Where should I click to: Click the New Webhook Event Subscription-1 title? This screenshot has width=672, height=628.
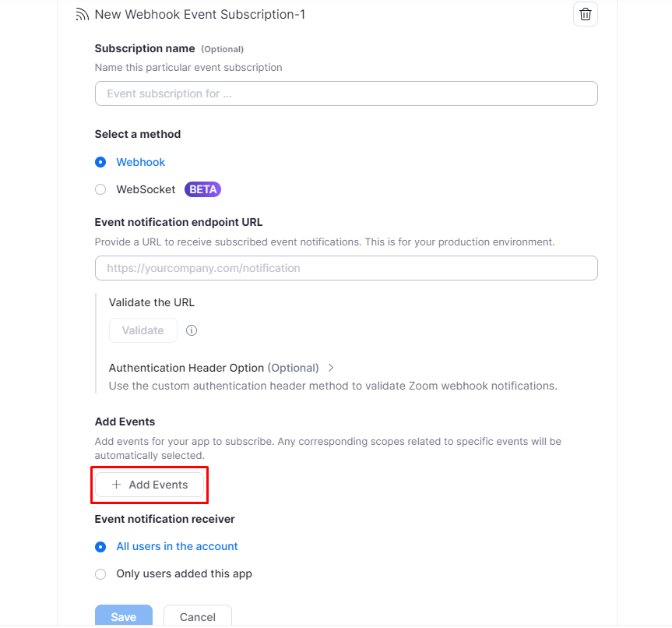pyautogui.click(x=200, y=15)
